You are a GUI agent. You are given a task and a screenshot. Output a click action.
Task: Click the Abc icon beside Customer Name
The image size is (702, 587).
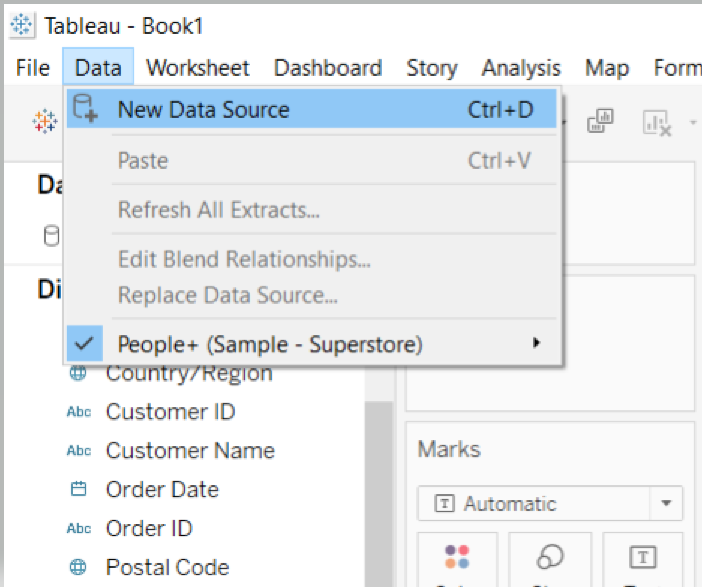pyautogui.click(x=79, y=450)
